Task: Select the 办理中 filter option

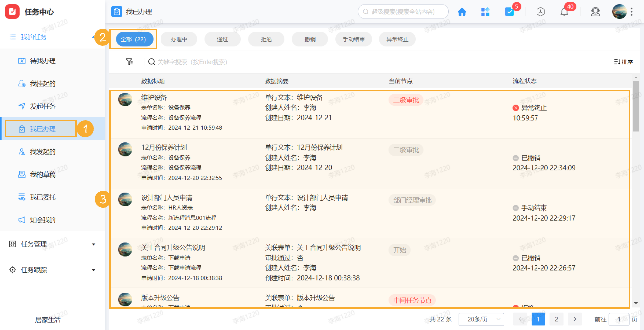Action: click(178, 39)
